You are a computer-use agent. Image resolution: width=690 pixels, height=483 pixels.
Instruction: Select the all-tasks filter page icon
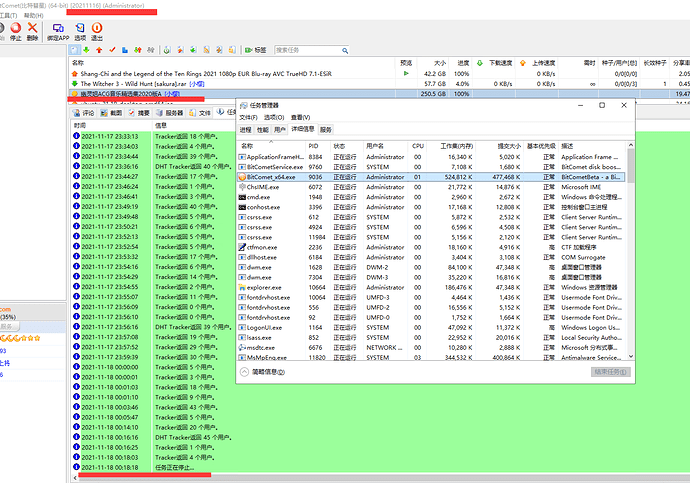[74, 50]
